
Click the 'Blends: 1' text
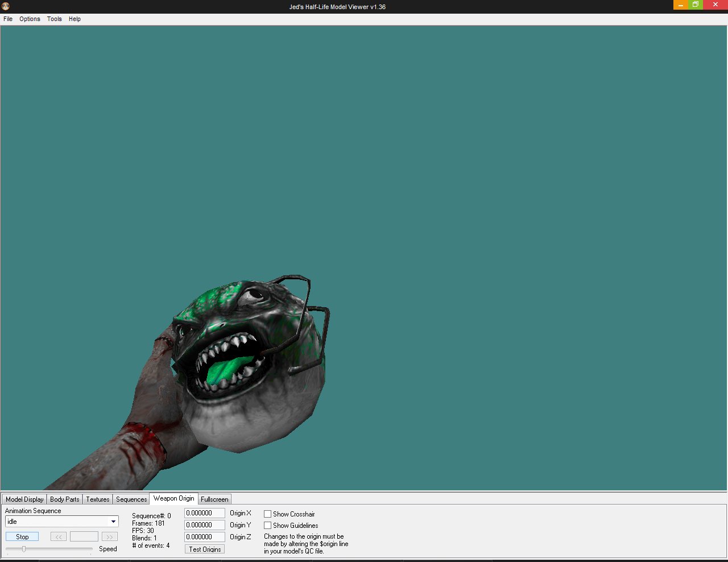(x=144, y=538)
